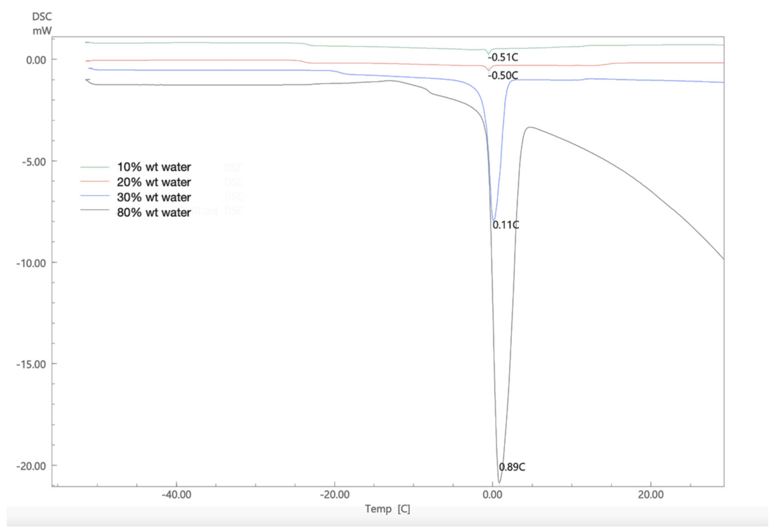Click the -10.00 y-axis tick label
The width and height of the screenshot is (775, 532).
pyautogui.click(x=31, y=263)
